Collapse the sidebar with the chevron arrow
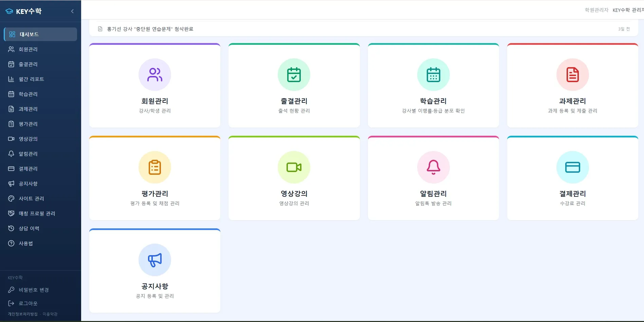This screenshot has width=644, height=322. [72, 11]
